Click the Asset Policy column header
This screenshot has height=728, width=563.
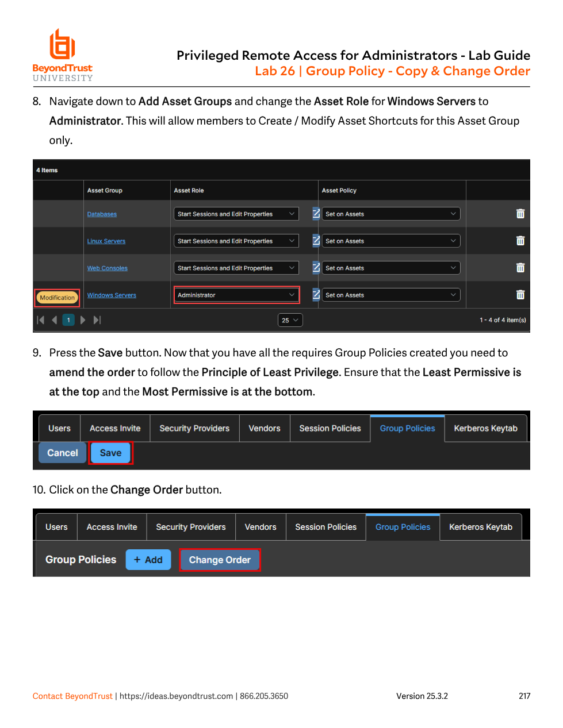click(339, 190)
